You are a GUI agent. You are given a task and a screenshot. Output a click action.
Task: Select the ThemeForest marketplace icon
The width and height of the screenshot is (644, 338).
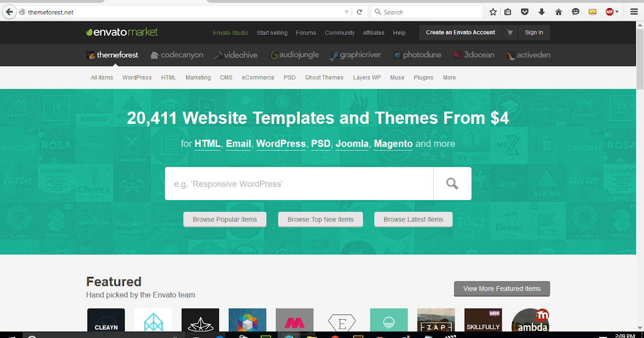tap(91, 55)
